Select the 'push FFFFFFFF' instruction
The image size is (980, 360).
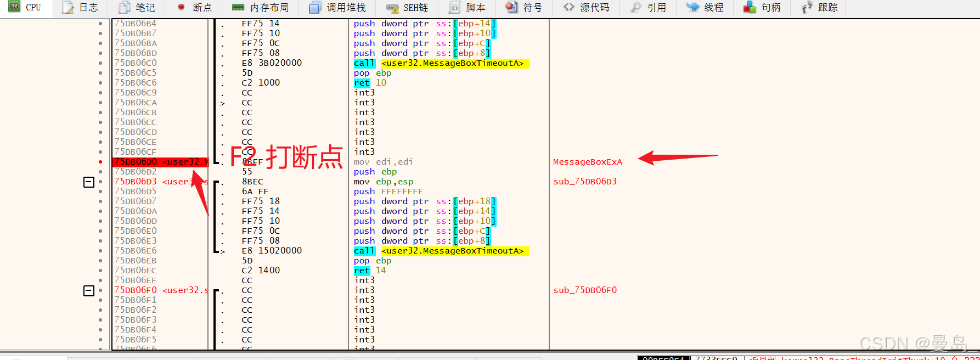(x=388, y=192)
